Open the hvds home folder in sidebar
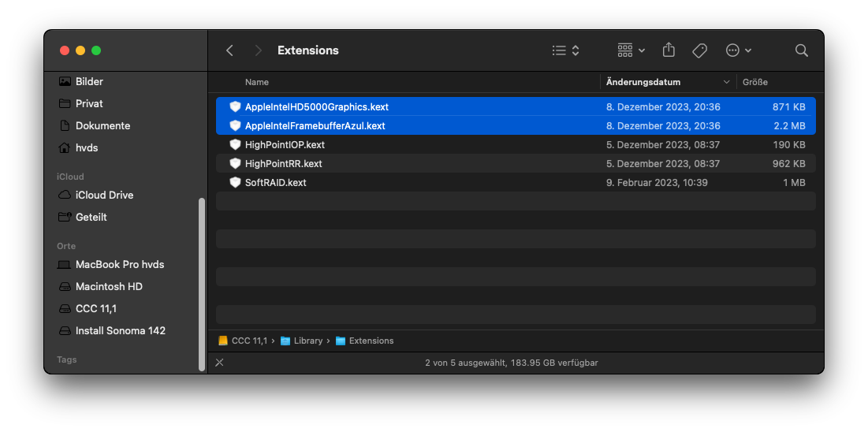This screenshot has height=432, width=868. [x=87, y=148]
